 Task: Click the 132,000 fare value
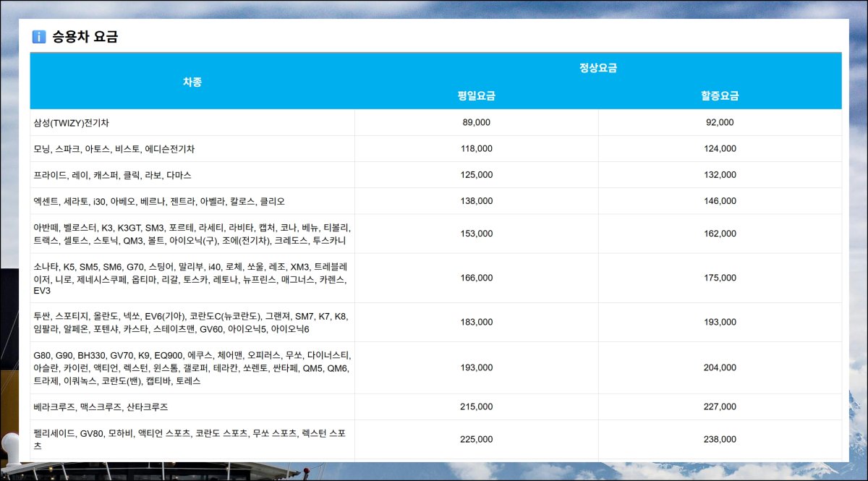720,175
